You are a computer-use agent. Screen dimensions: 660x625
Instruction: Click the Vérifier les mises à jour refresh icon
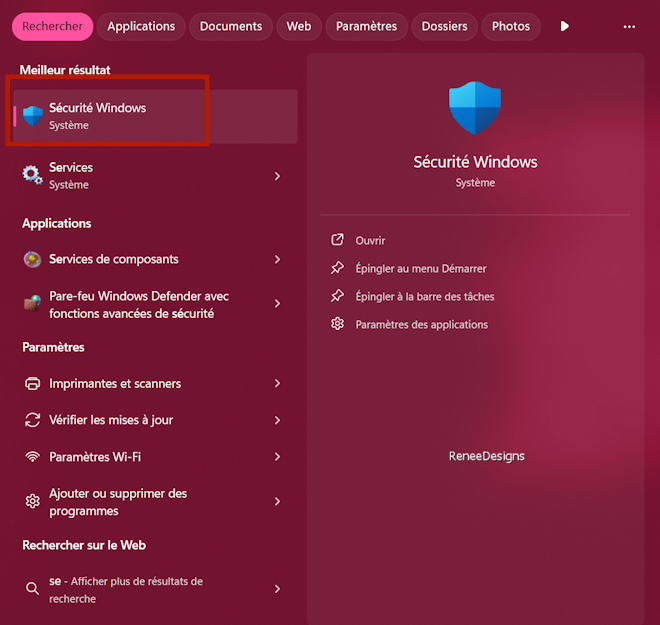pos(33,420)
